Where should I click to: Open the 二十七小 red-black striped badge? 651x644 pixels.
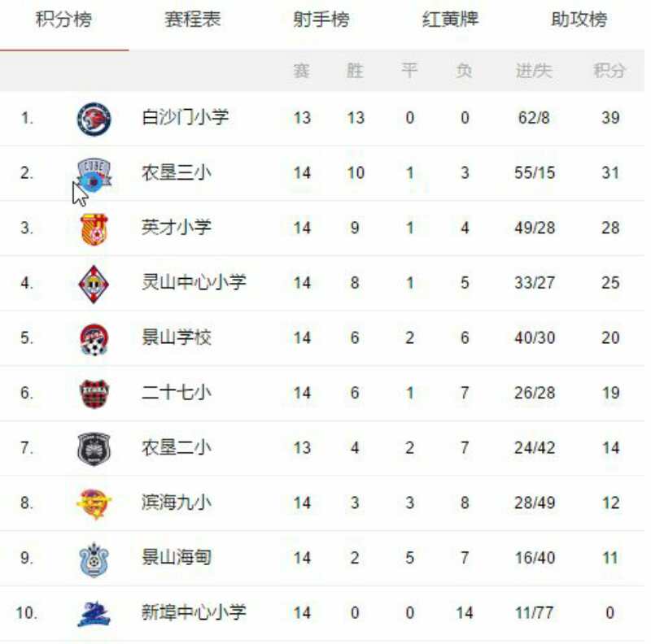pyautogui.click(x=94, y=394)
